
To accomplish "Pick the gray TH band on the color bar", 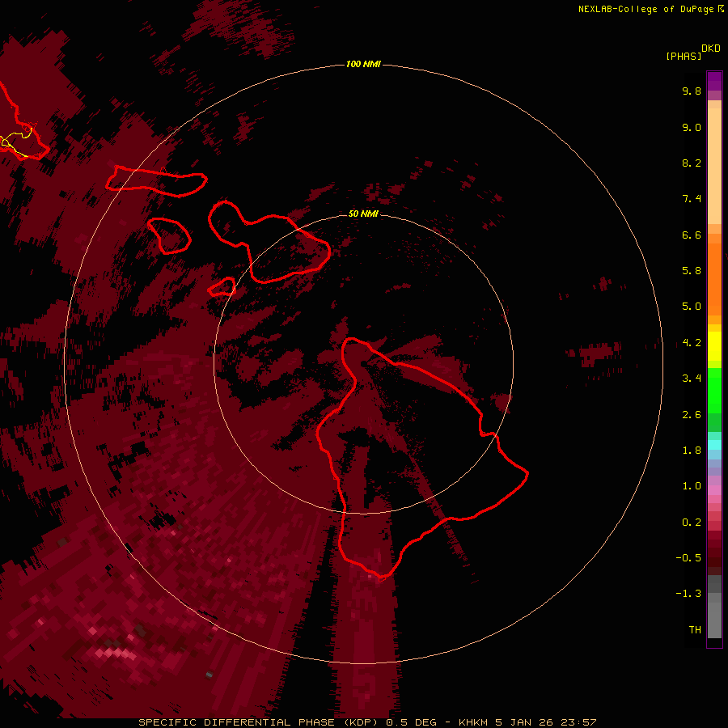I will [x=714, y=620].
